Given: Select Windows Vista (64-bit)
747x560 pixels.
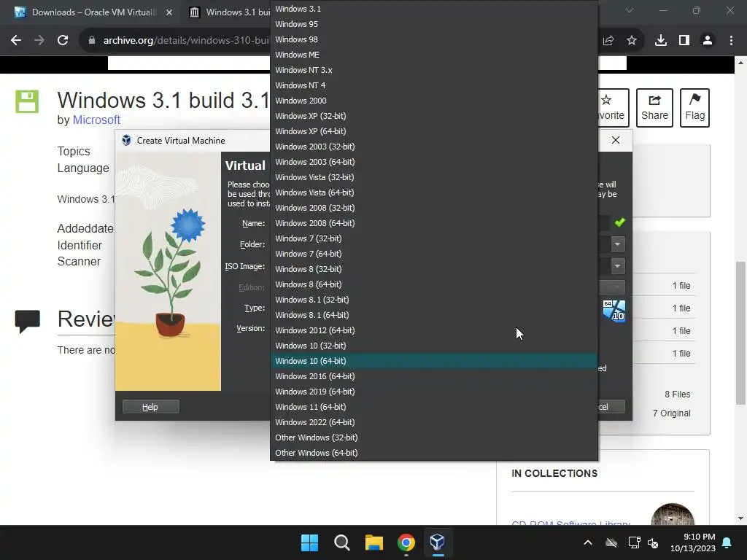Looking at the screenshot, I should pyautogui.click(x=433, y=192).
